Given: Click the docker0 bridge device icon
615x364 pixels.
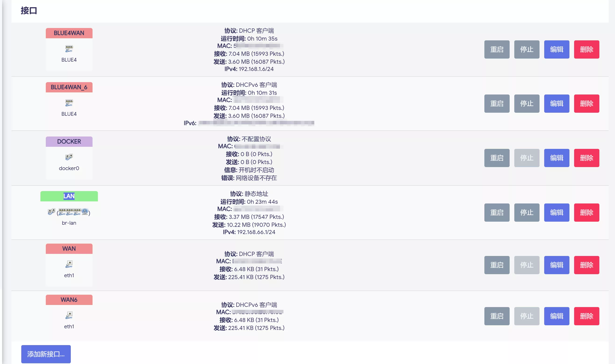Looking at the screenshot, I should point(69,157).
